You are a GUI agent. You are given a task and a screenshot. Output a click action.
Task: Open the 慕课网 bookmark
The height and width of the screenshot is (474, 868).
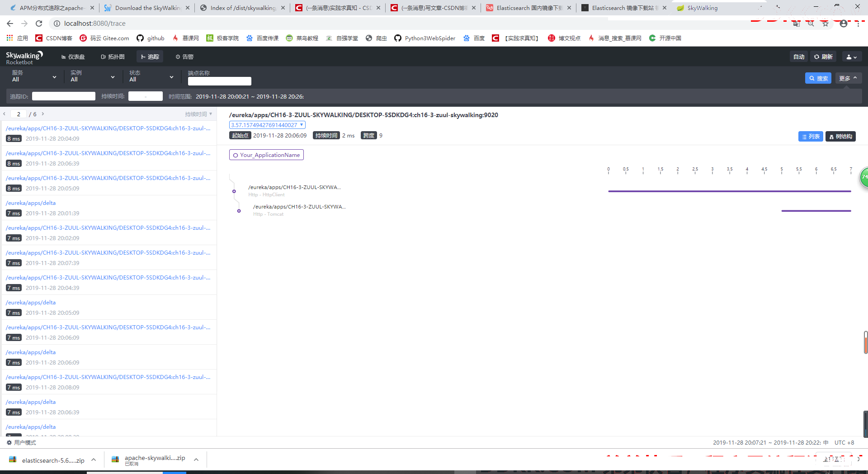tap(185, 38)
